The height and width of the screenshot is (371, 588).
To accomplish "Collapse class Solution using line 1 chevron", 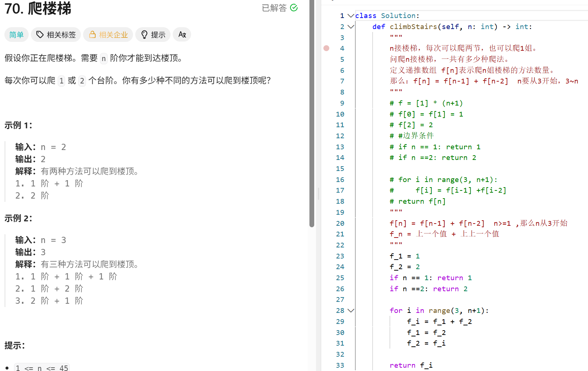I will point(351,16).
